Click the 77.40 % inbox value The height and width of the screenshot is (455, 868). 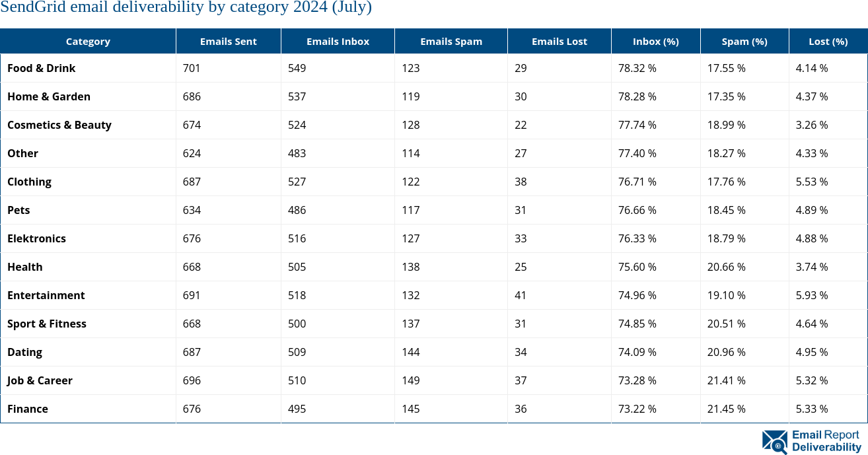click(637, 153)
